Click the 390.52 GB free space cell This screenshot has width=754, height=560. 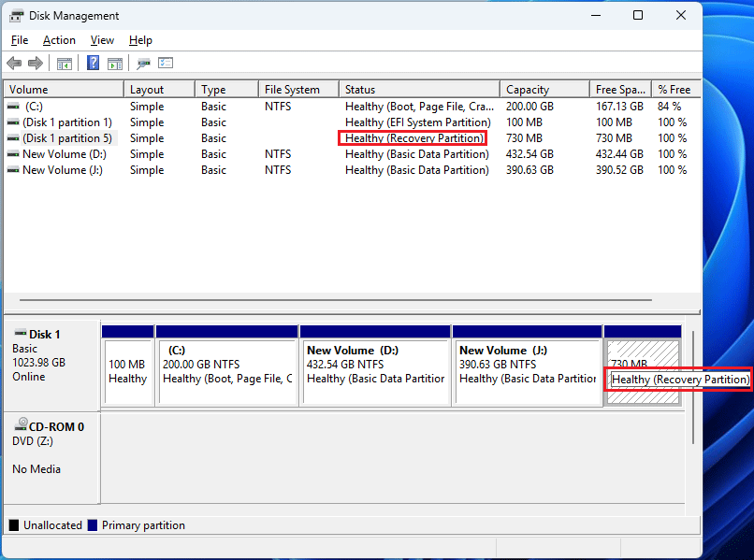[619, 169]
